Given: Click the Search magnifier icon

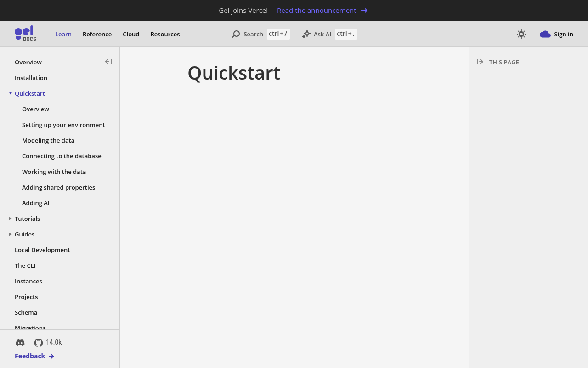Looking at the screenshot, I should pyautogui.click(x=236, y=34).
